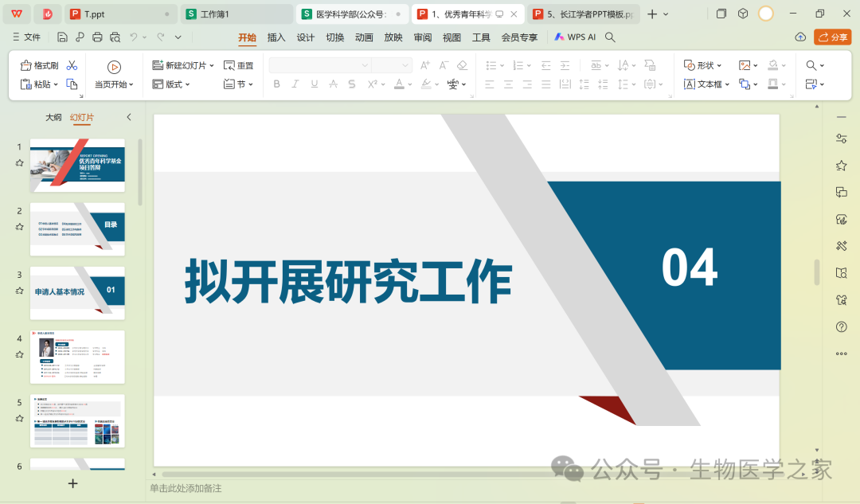Toggle italic text formatting

tap(295, 84)
